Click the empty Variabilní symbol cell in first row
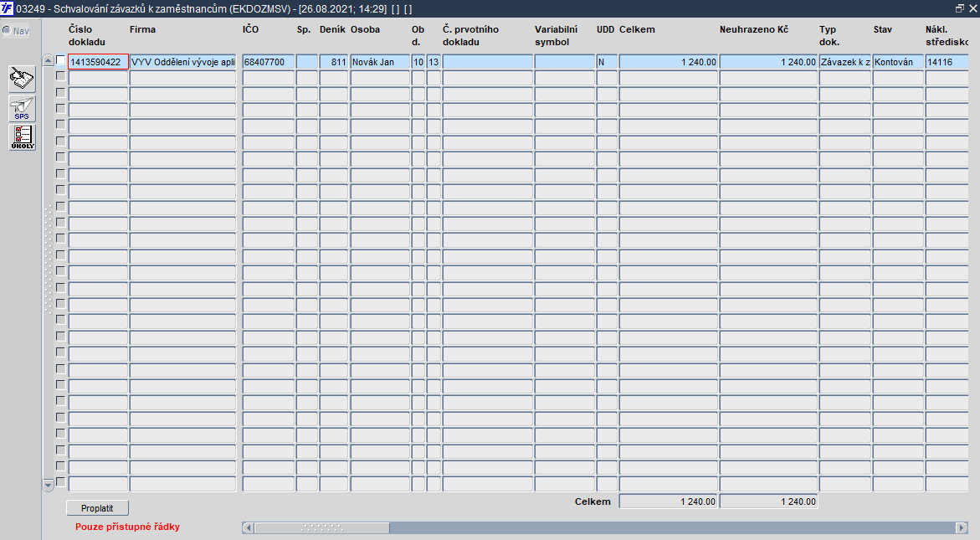 (x=565, y=62)
